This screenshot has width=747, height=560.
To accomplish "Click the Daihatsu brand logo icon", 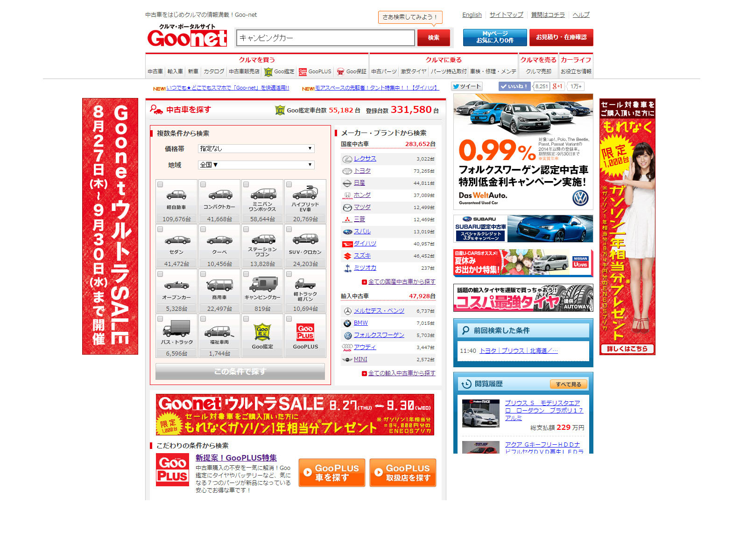I will coord(347,244).
